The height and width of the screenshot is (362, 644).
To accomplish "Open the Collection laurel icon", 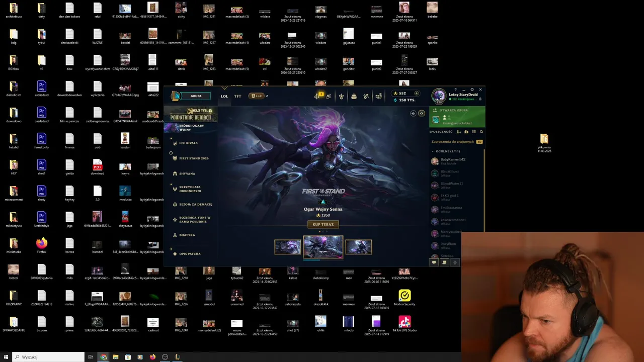I will (341, 96).
